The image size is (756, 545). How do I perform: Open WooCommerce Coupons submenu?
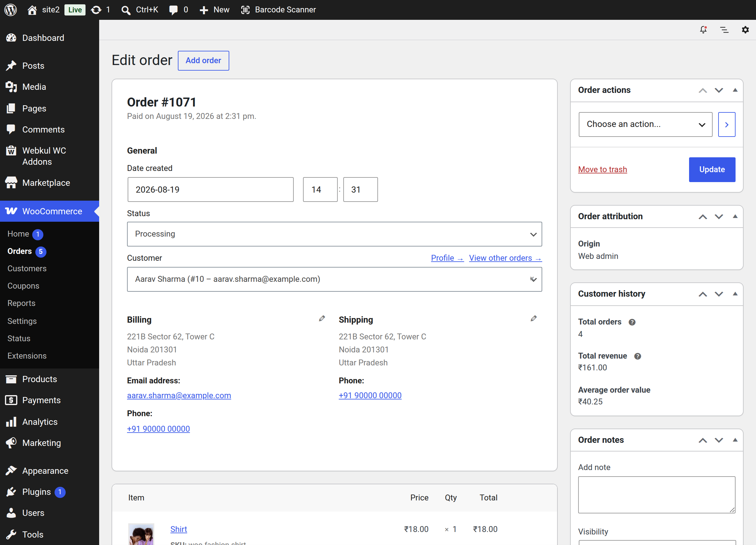pyautogui.click(x=23, y=286)
